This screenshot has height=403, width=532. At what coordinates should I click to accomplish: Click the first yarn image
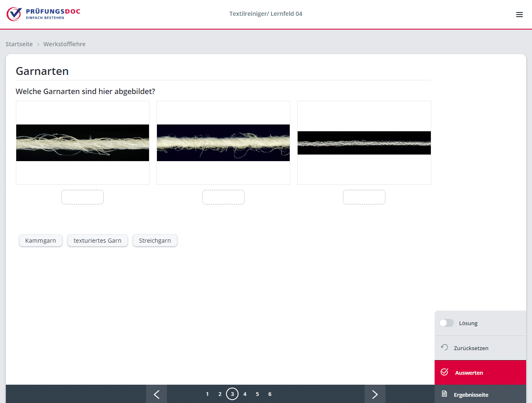(x=82, y=143)
